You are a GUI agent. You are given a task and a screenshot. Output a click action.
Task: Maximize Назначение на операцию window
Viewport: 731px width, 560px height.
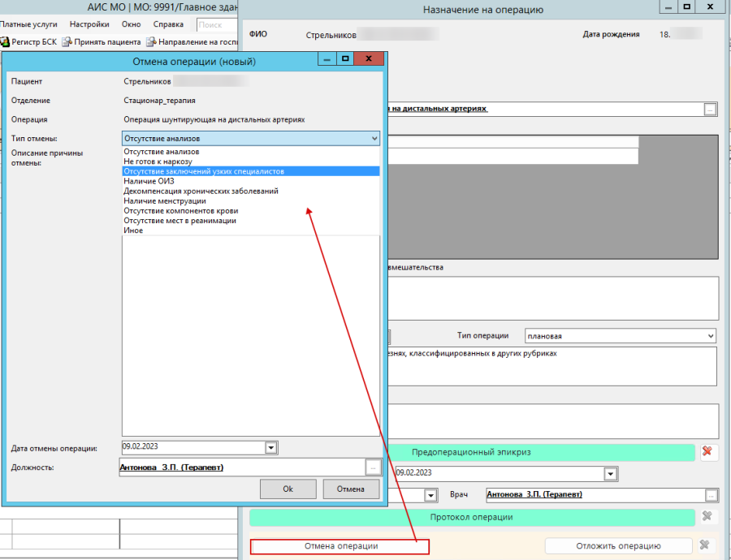click(x=686, y=7)
